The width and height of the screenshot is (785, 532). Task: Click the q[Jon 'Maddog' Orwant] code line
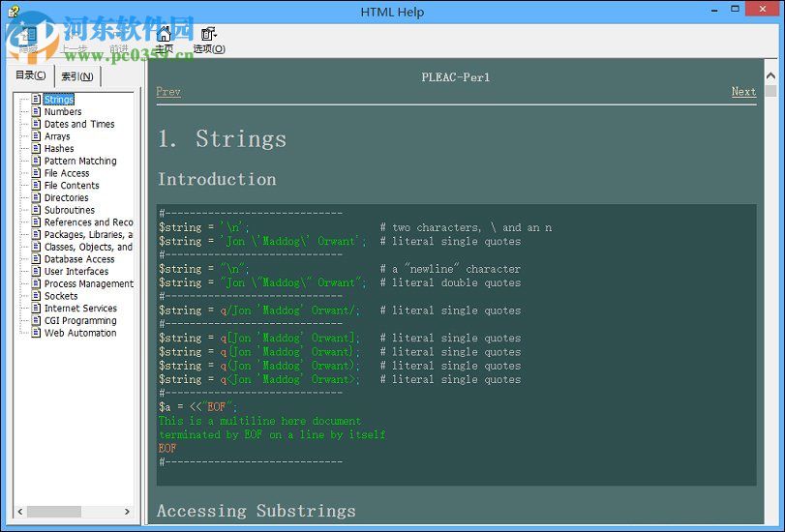click(259, 338)
